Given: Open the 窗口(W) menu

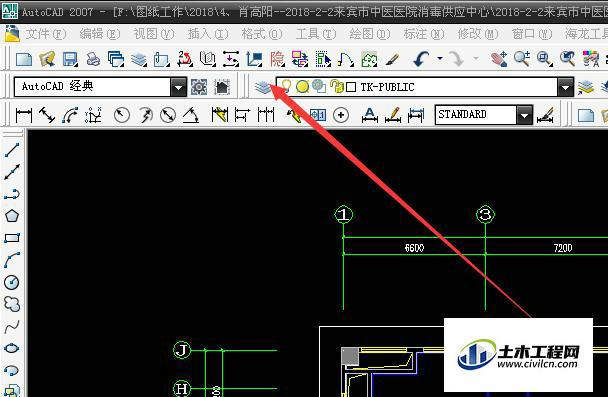Looking at the screenshot, I should point(532,34).
